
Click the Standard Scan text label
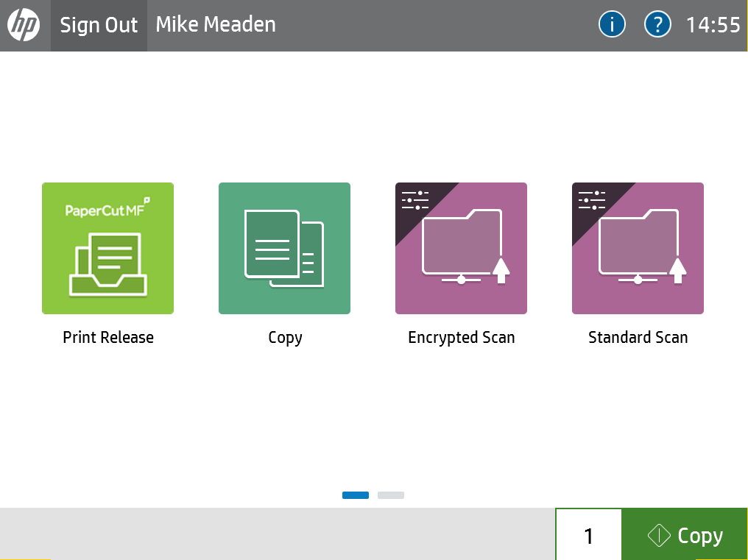(638, 338)
